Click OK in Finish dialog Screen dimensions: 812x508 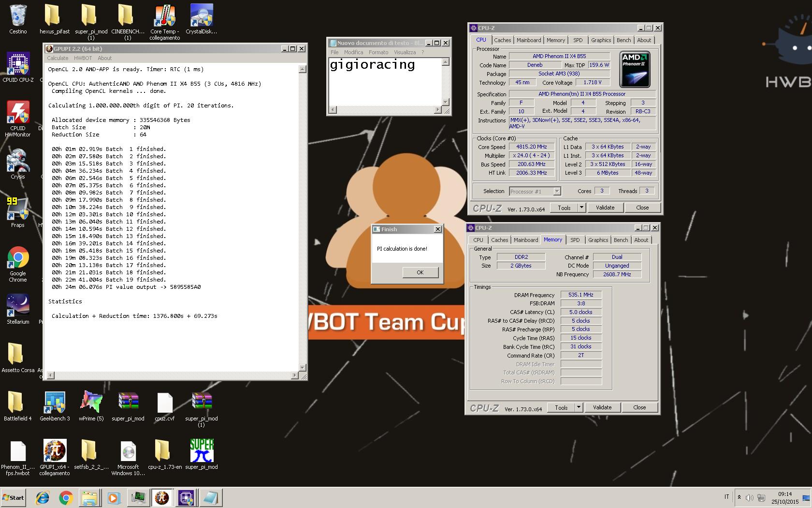(420, 272)
